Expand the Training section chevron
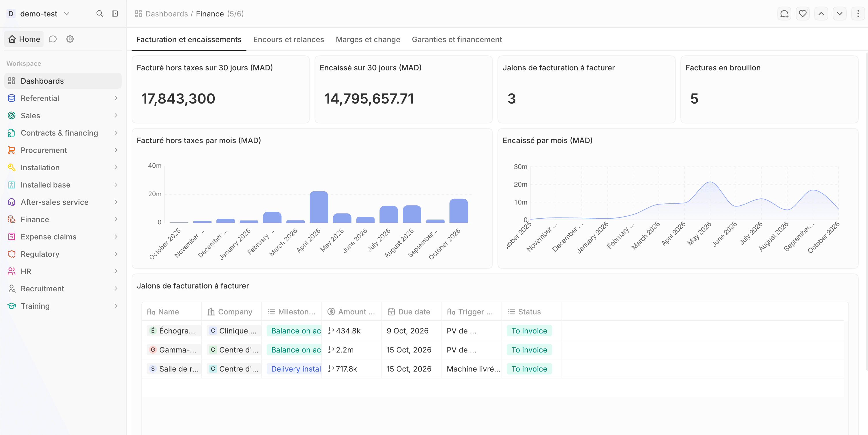This screenshot has width=868, height=435. [x=116, y=305]
